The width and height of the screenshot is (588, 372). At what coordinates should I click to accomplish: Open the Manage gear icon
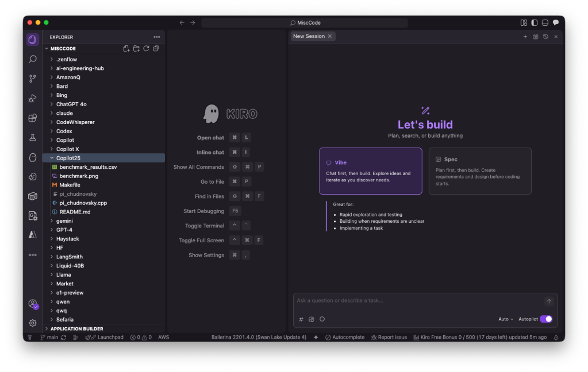coord(33,323)
